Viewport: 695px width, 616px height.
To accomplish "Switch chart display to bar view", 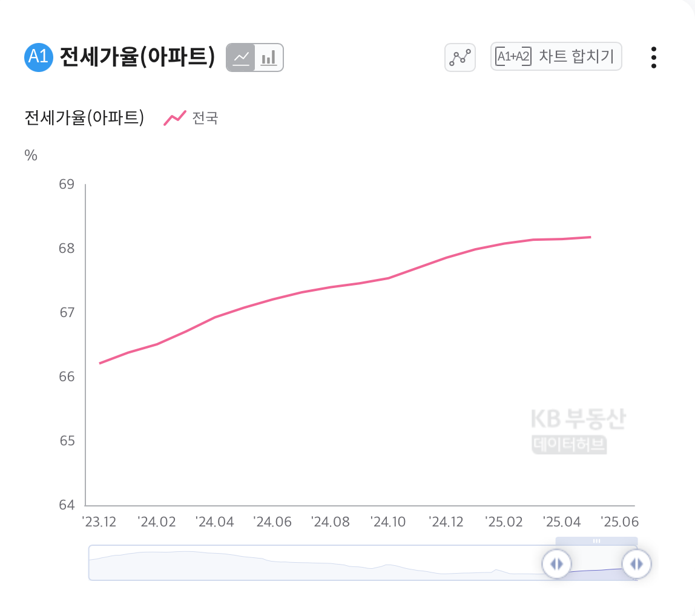I will [x=268, y=57].
